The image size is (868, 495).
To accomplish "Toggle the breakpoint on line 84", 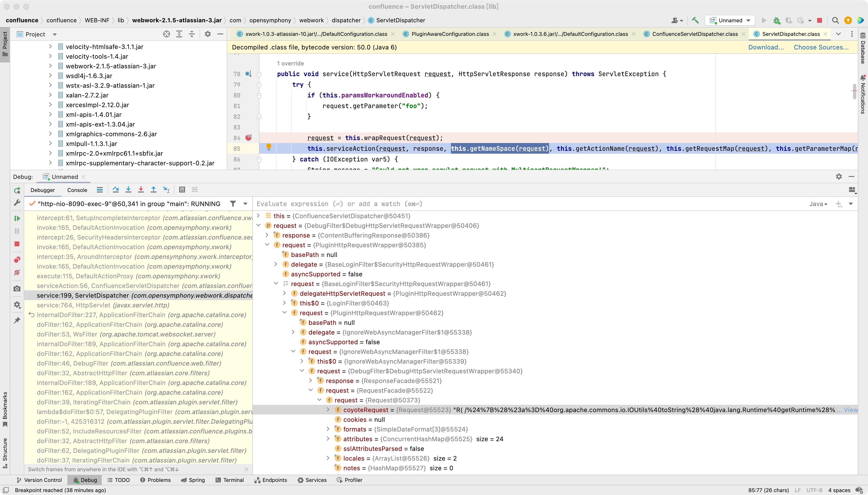I will 248,138.
